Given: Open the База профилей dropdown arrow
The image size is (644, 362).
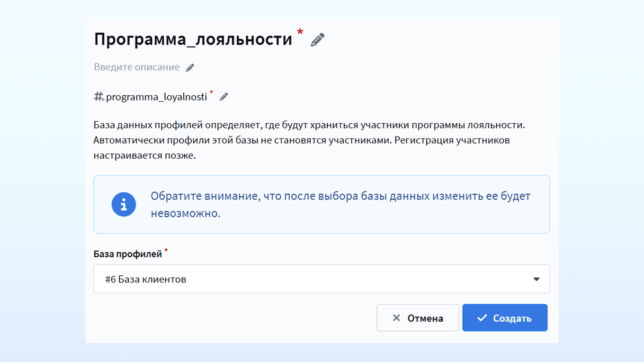Looking at the screenshot, I should click(537, 279).
